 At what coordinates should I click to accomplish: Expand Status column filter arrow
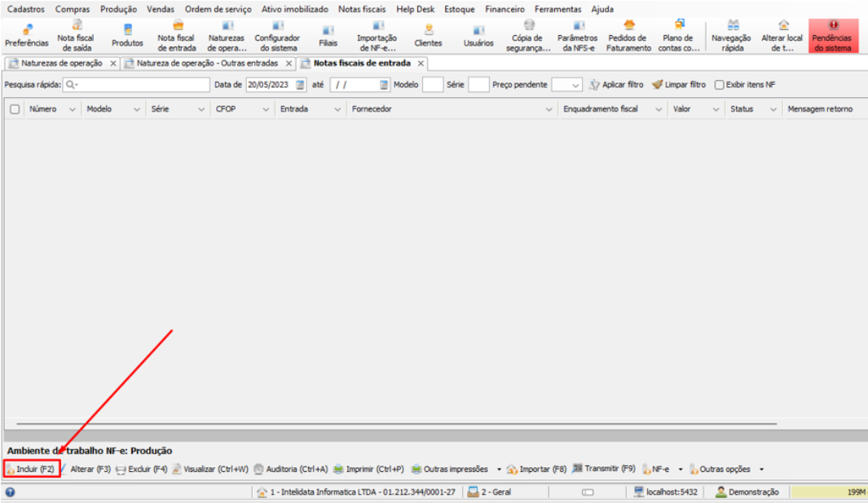(x=773, y=110)
